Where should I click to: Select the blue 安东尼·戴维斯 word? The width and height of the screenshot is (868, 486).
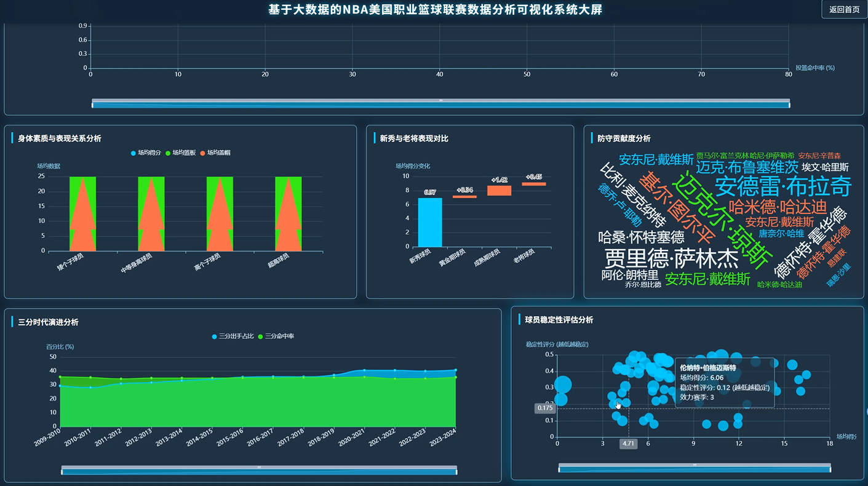(656, 159)
